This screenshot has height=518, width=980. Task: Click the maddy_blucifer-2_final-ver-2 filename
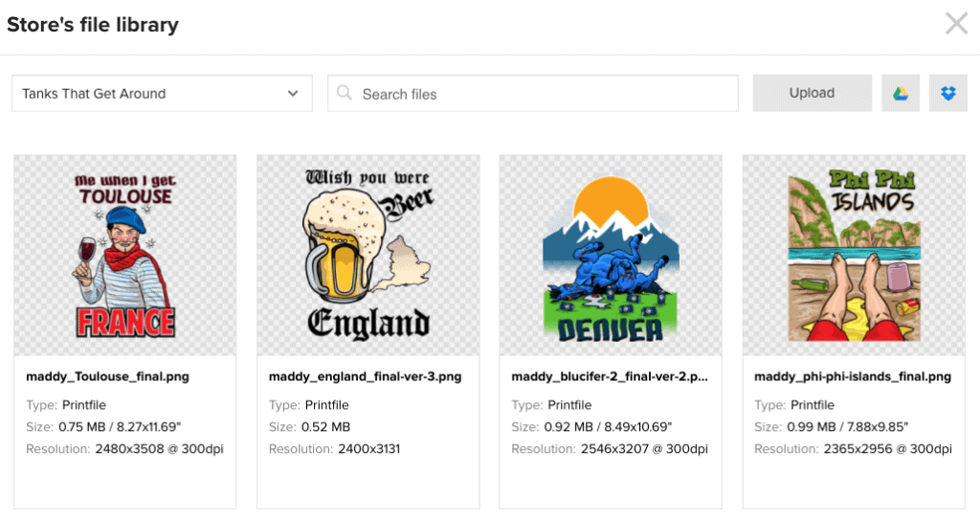[610, 376]
